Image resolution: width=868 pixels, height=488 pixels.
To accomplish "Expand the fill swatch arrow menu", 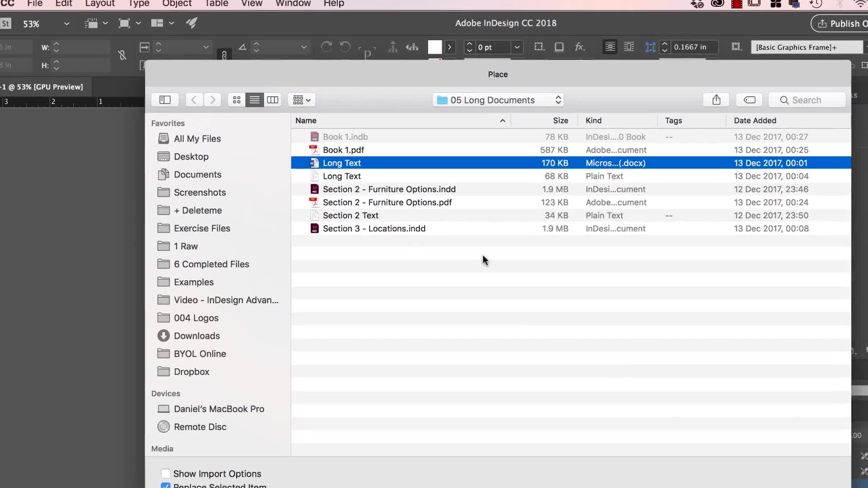I will pyautogui.click(x=449, y=47).
